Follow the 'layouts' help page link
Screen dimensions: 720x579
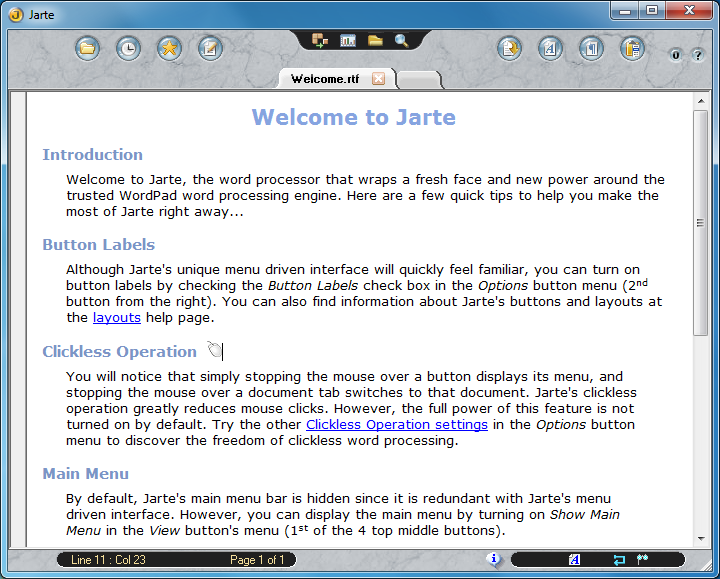click(117, 317)
